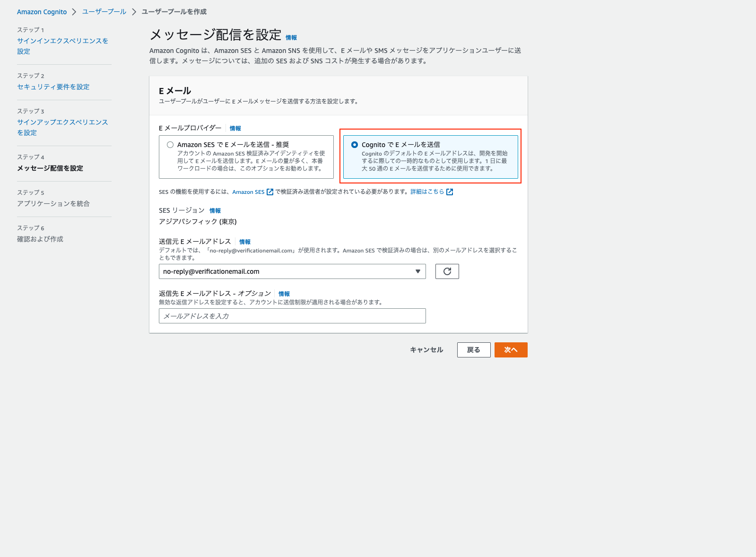The image size is (756, 557).
Task: Click 情報 link next to page title
Action: (291, 38)
